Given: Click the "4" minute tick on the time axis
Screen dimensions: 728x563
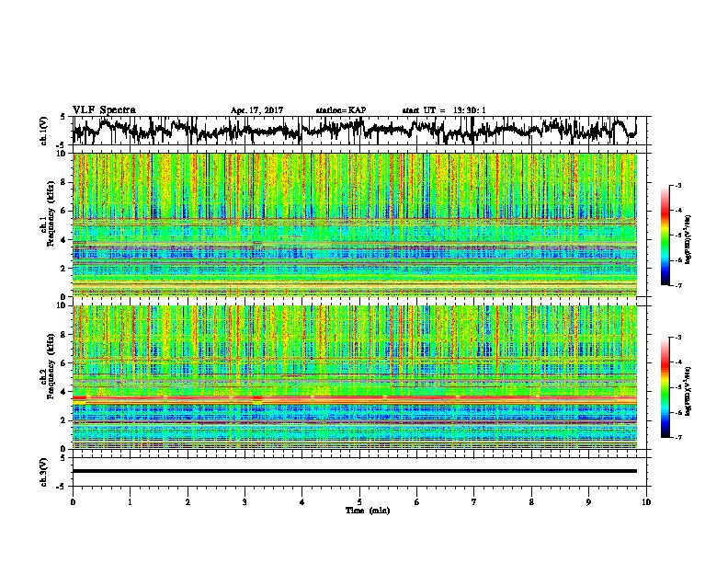Looking at the screenshot, I should pos(302,502).
